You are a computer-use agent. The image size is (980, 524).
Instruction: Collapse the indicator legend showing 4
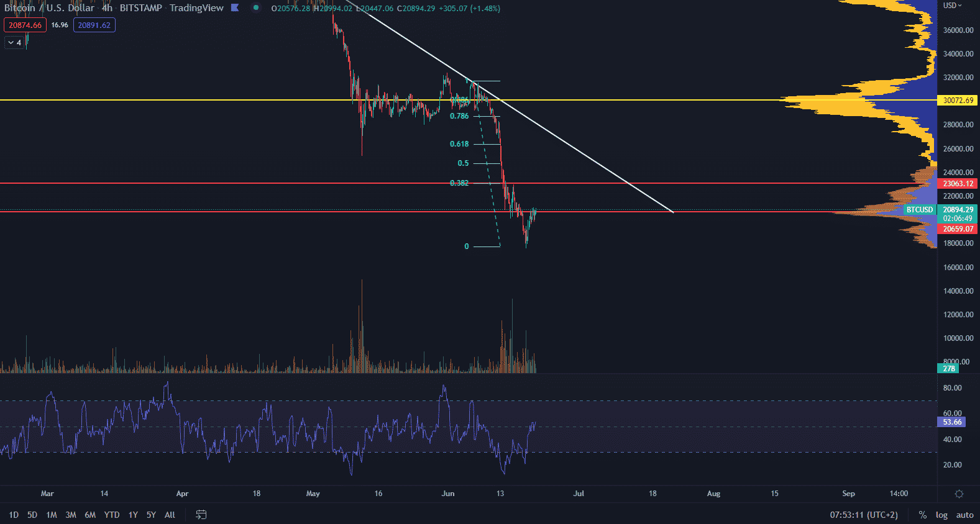[x=14, y=43]
